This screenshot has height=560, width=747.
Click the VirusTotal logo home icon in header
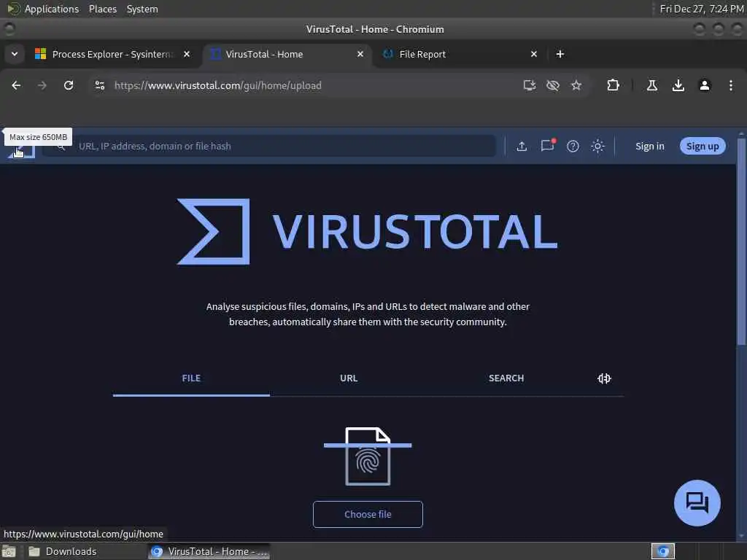[21, 152]
